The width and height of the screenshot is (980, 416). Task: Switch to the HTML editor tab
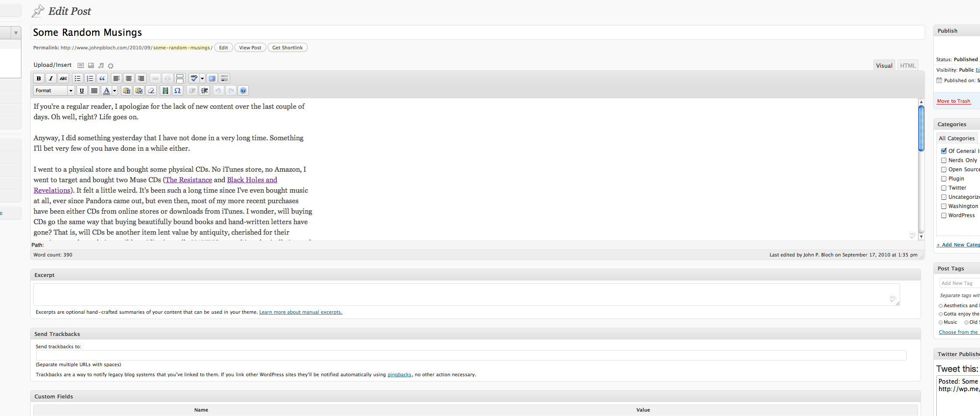(x=908, y=66)
